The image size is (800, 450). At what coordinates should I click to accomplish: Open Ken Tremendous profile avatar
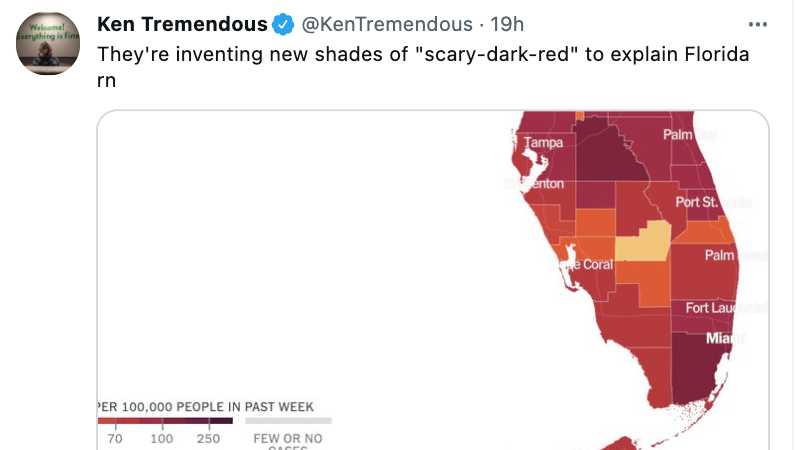[x=48, y=43]
